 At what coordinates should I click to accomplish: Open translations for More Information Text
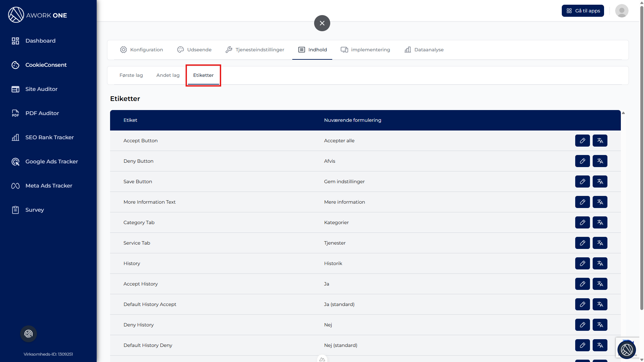point(600,202)
